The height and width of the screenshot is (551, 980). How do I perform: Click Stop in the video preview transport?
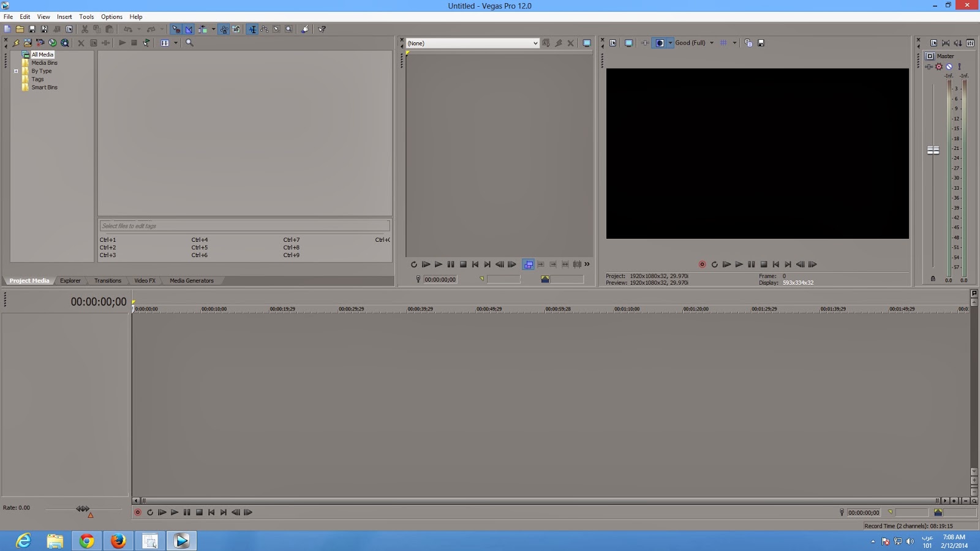[x=764, y=264]
